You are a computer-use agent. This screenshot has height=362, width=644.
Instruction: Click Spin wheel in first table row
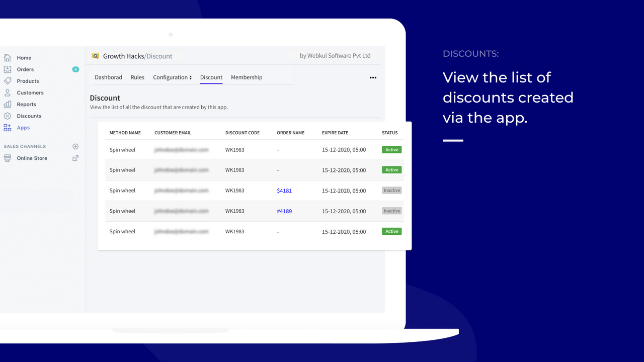[122, 150]
